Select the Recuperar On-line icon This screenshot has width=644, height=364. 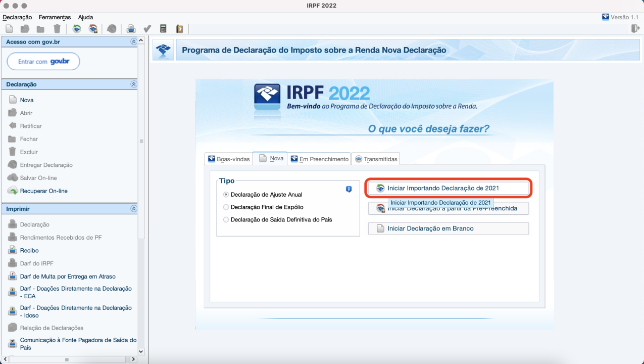coord(12,191)
